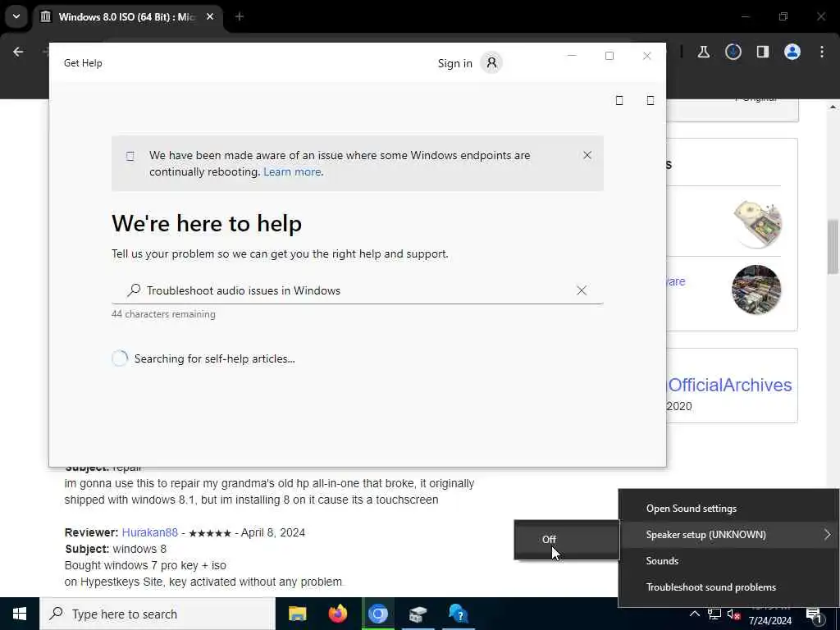Close the Windows 8.0 ISO tab
This screenshot has height=630, width=840.
click(x=210, y=16)
